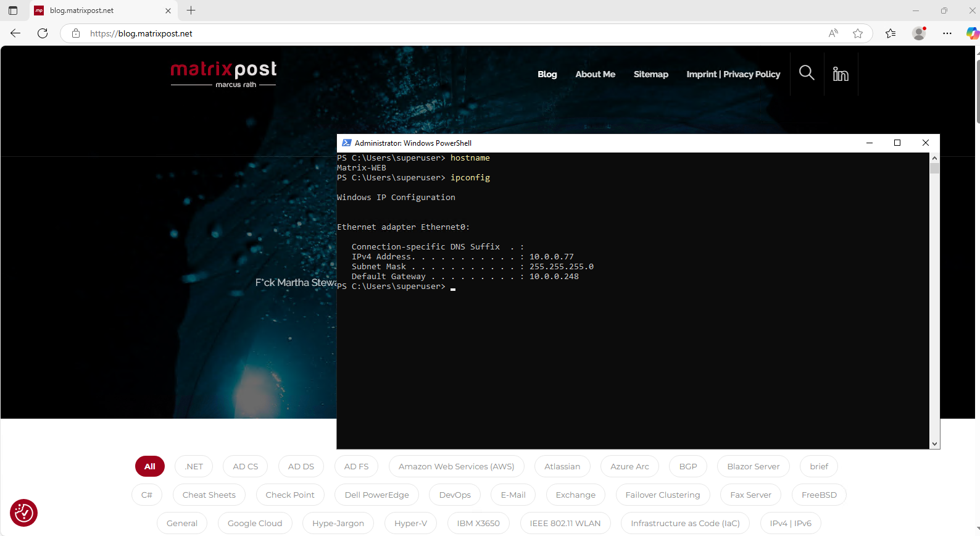Image resolution: width=980 pixels, height=536 pixels.
Task: Open the tab actions menu icon
Action: [x=13, y=10]
